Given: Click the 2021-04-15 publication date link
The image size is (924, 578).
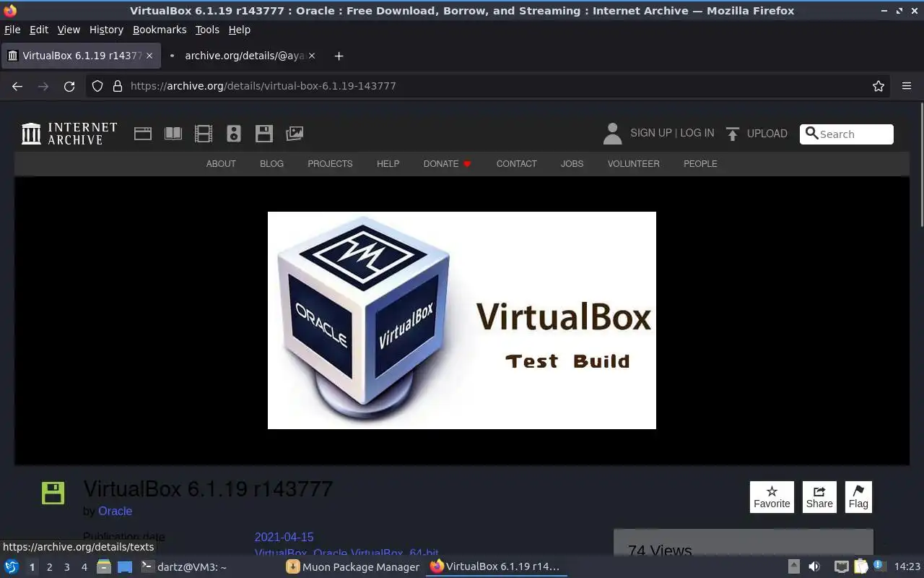Looking at the screenshot, I should (284, 538).
